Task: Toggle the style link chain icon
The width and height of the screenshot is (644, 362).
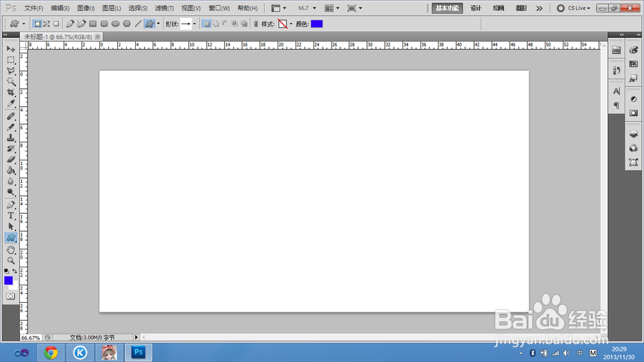Action: (256, 24)
